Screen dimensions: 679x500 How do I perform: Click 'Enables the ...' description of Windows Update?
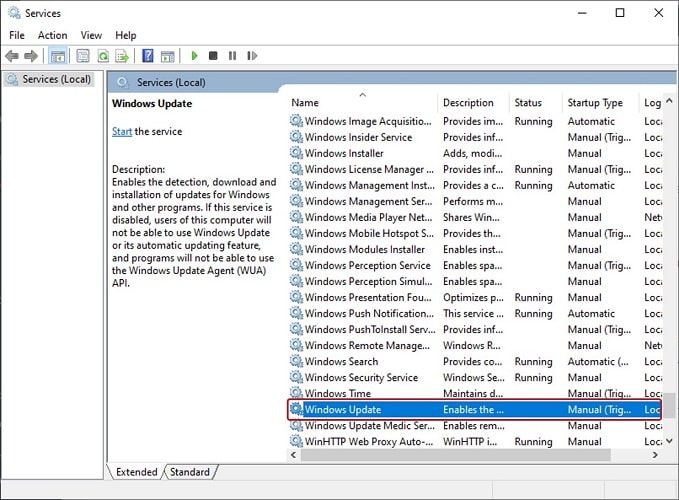point(473,409)
